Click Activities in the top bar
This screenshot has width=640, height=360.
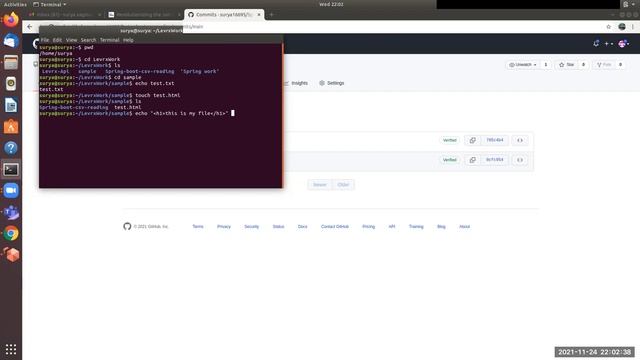tap(15, 4)
